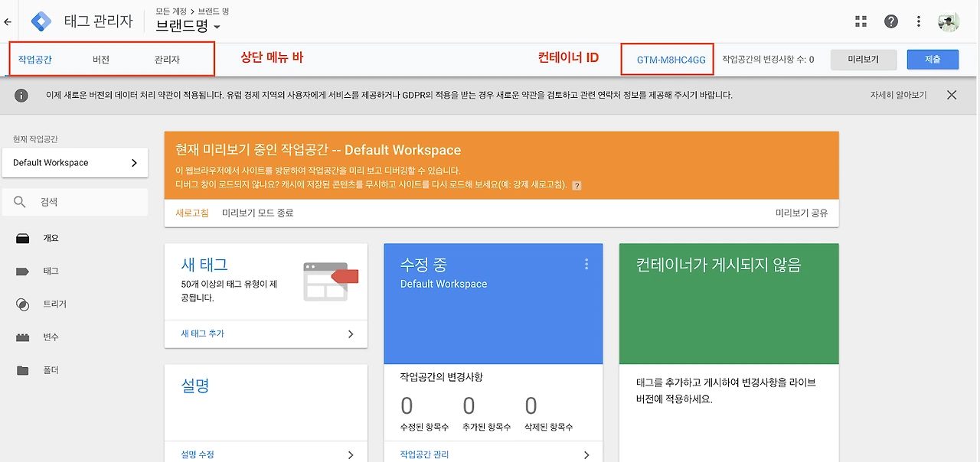The image size is (980, 462).
Task: Switch to the 관리자 tab
Action: tap(167, 60)
